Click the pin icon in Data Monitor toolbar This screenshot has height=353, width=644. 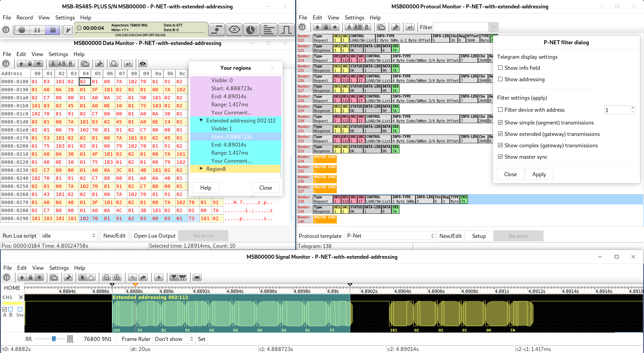coord(99,64)
